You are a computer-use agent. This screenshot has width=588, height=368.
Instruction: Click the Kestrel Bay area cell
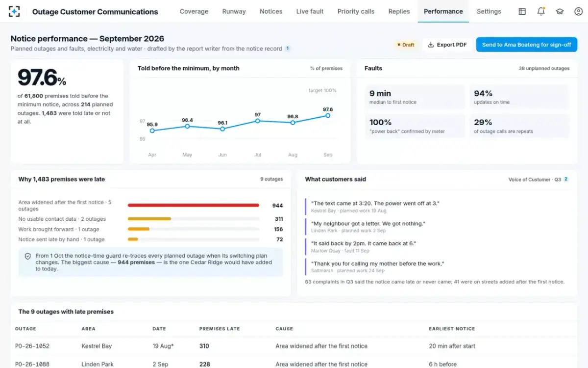97,346
